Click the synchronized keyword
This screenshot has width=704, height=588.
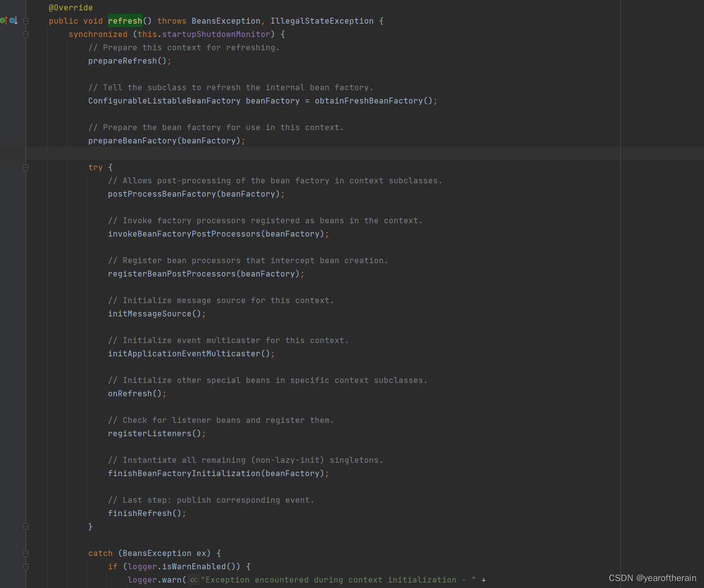[x=98, y=35]
